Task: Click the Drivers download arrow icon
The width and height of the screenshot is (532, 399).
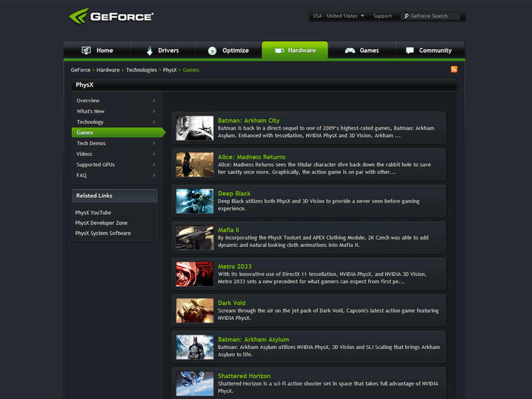Action: coord(149,51)
